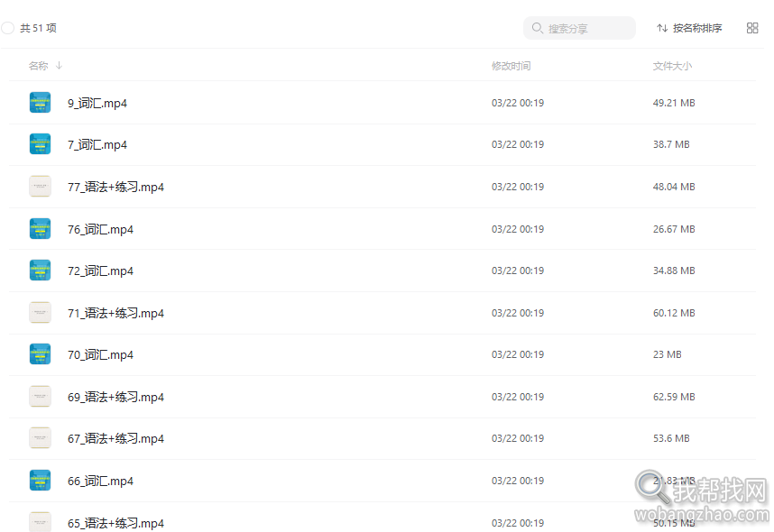Sort by the 修改时间 column header
Screen dimensions: 774x532
[511, 66]
